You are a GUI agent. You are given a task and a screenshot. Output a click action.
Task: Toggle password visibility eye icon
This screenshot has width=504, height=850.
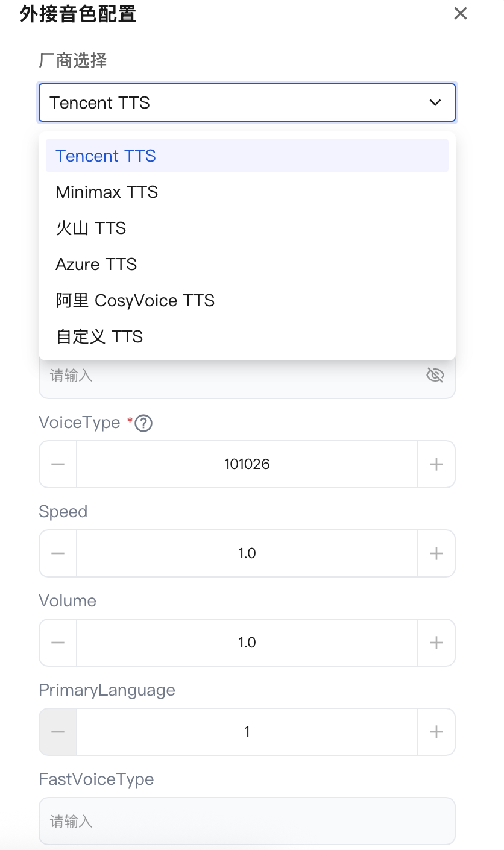click(435, 376)
